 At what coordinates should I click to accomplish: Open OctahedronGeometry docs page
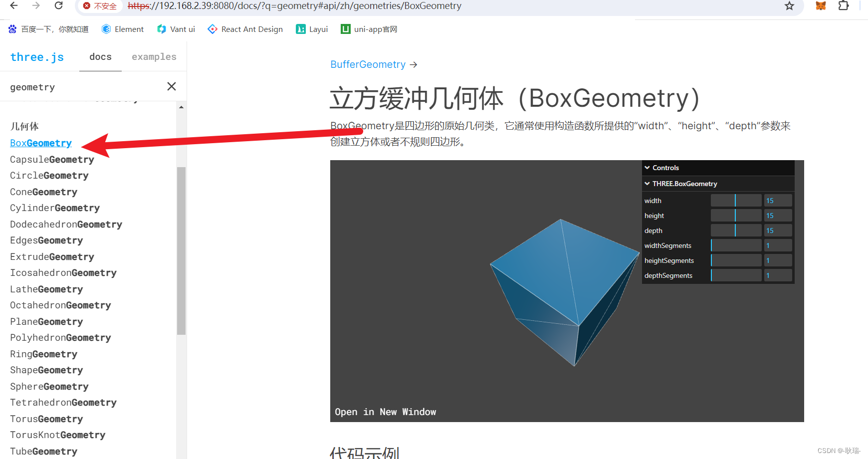[x=60, y=305]
